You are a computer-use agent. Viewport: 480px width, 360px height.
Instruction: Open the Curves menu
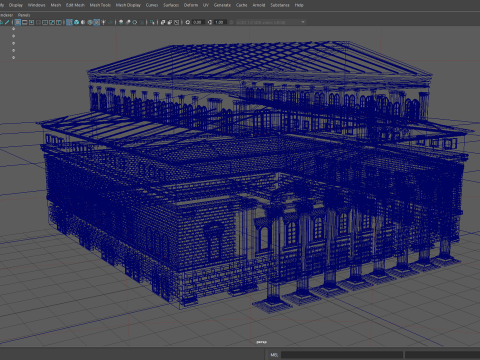(152, 5)
